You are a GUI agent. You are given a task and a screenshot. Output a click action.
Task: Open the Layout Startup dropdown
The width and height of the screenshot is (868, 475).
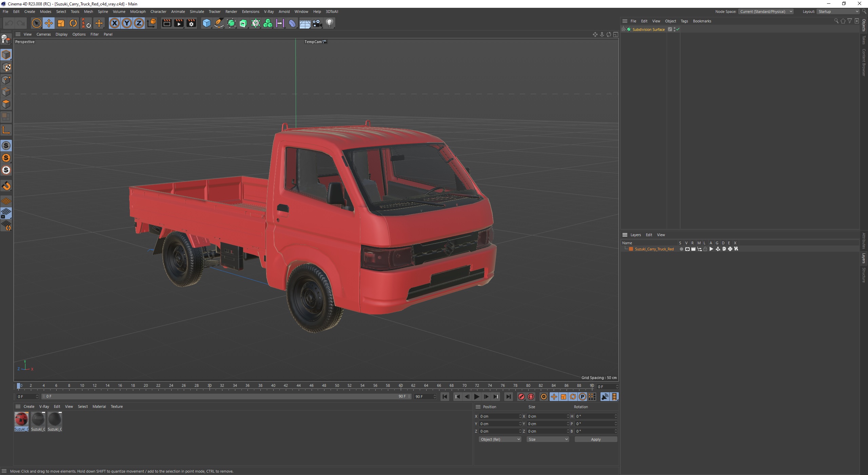838,12
